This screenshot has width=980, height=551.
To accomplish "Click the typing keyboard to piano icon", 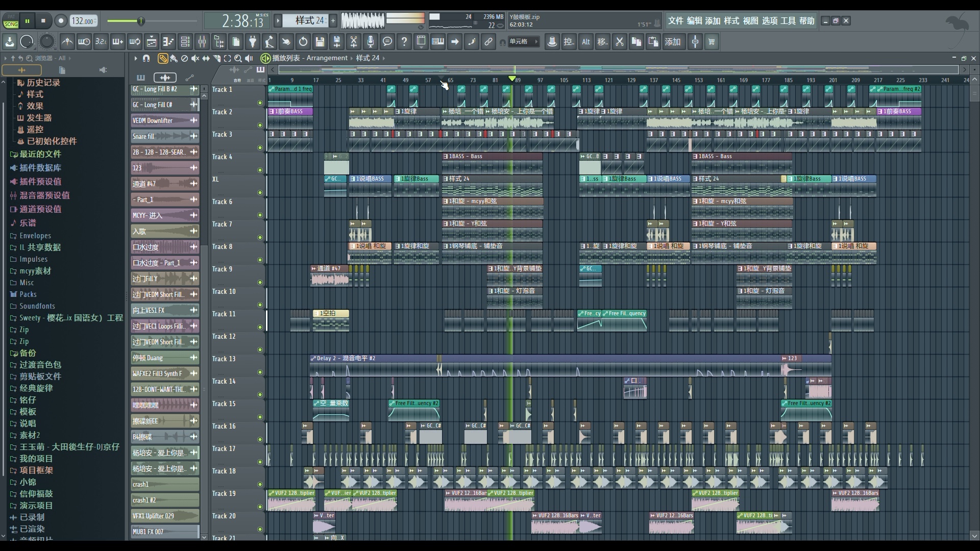I will (x=438, y=42).
